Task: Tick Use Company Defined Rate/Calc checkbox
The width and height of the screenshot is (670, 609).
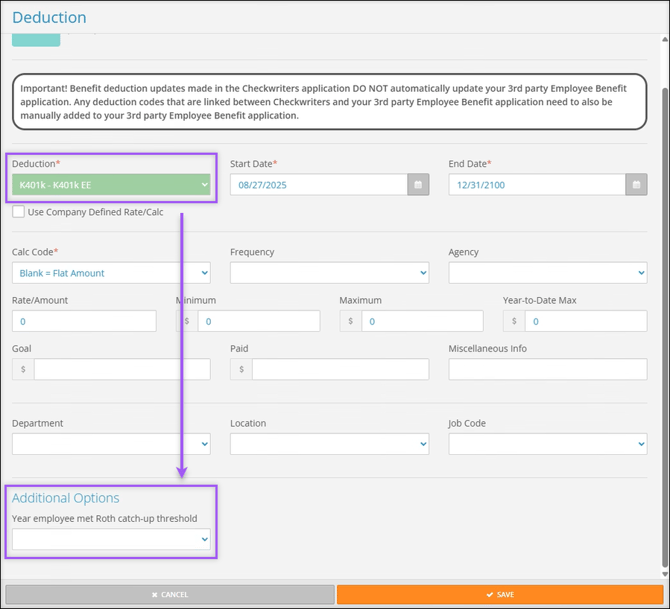Action: pos(18,212)
